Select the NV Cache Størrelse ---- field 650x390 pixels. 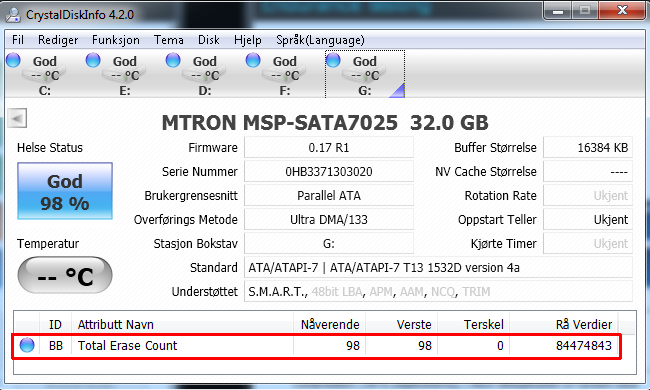pyautogui.click(x=588, y=172)
